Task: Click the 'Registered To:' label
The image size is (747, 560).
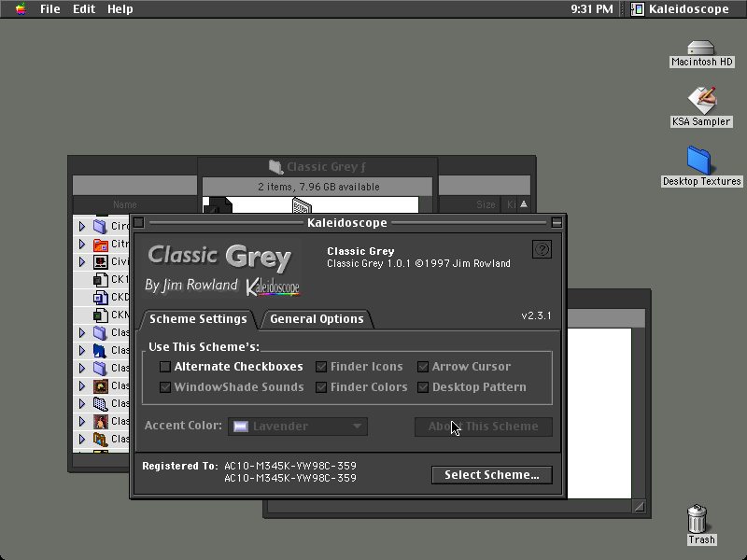Action: (180, 466)
